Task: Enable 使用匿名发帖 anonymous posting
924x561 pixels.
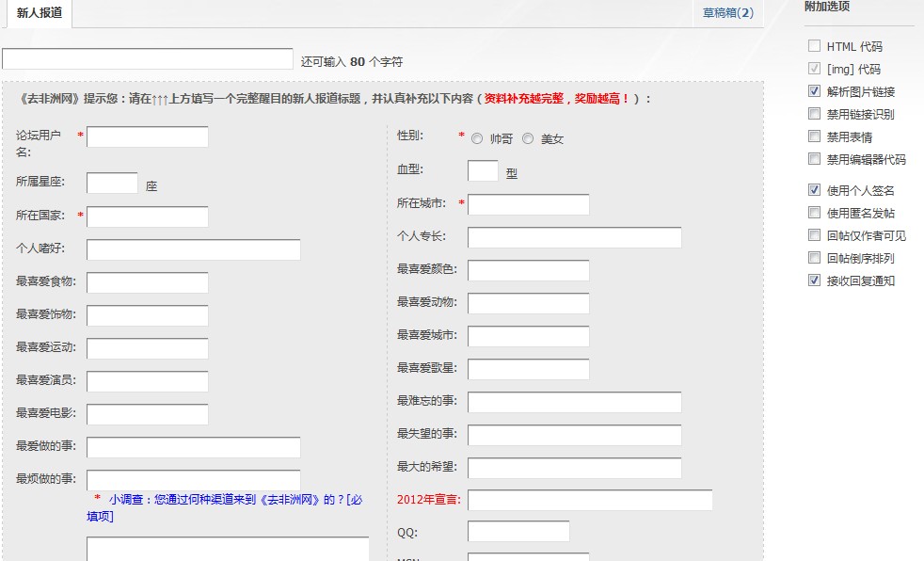Action: [x=813, y=213]
